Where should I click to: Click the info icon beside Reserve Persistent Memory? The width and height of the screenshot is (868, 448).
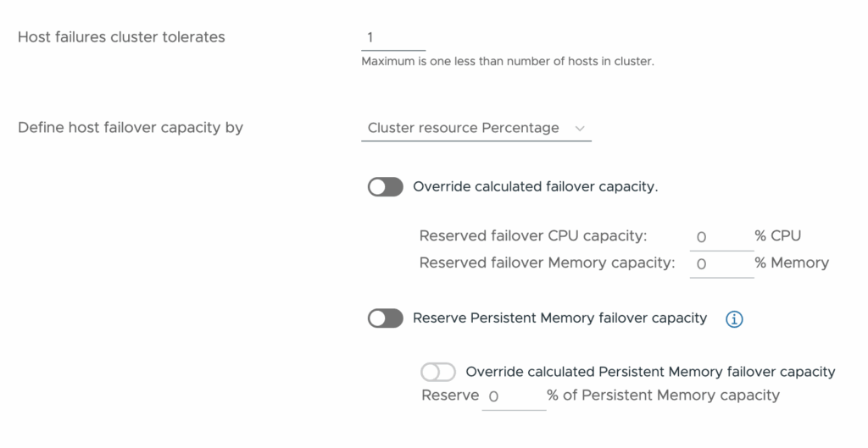coord(734,318)
